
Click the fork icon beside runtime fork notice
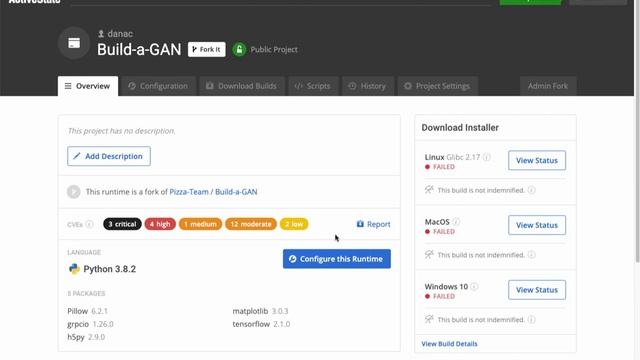point(73,191)
